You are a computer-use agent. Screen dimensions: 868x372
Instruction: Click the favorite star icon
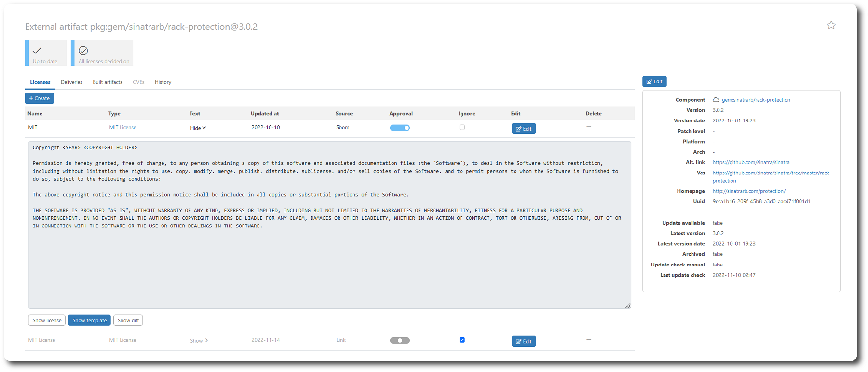click(831, 25)
